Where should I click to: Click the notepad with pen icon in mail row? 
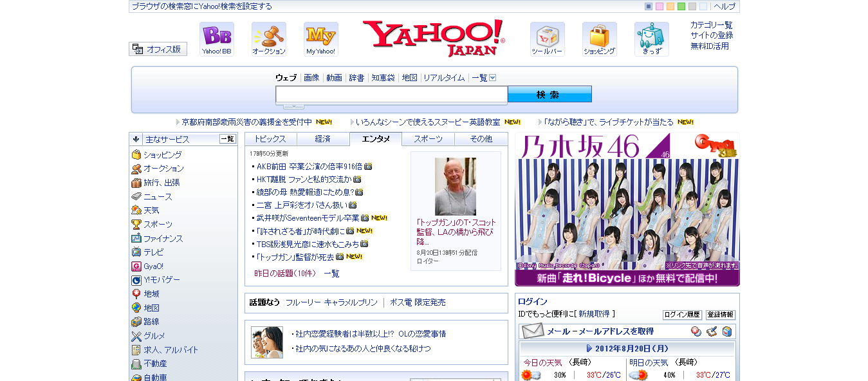tap(712, 331)
